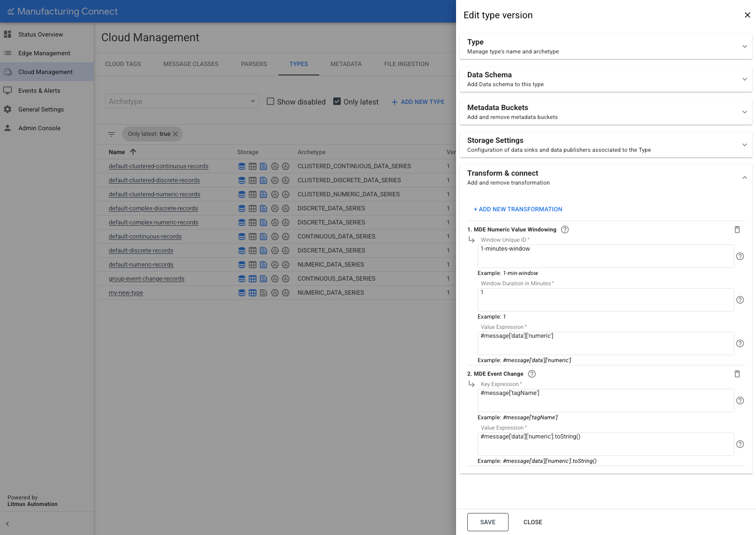Collapse the left sidebar with arrow icon
This screenshot has width=756, height=535.
coord(7,524)
